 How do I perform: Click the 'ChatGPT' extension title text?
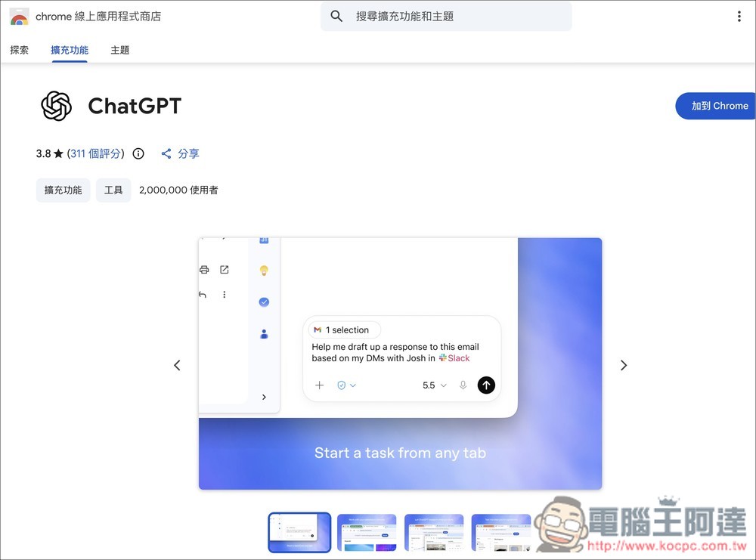[135, 106]
